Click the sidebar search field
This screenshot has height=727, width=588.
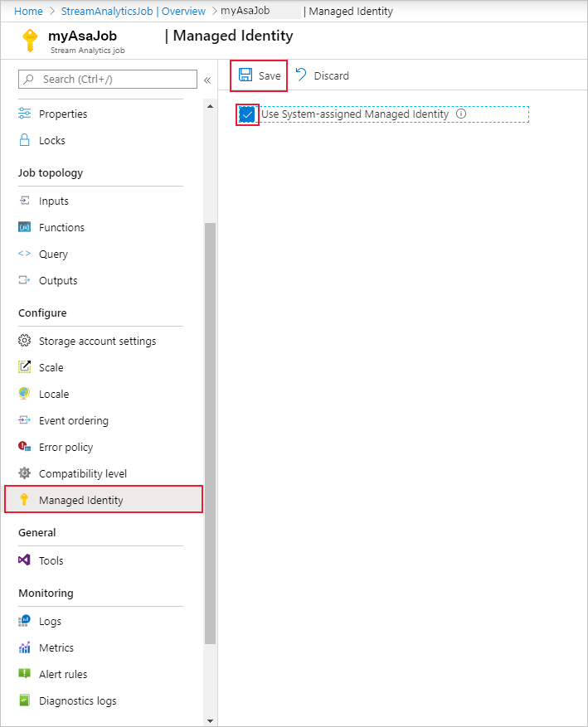coord(106,79)
